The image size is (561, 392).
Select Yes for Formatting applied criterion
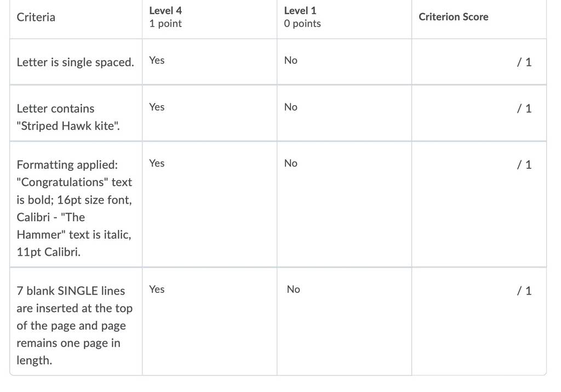click(209, 204)
